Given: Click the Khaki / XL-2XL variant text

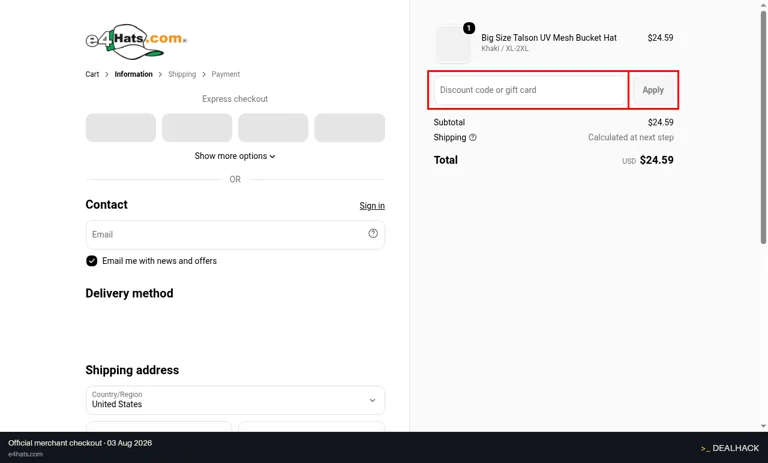Looking at the screenshot, I should (504, 49).
